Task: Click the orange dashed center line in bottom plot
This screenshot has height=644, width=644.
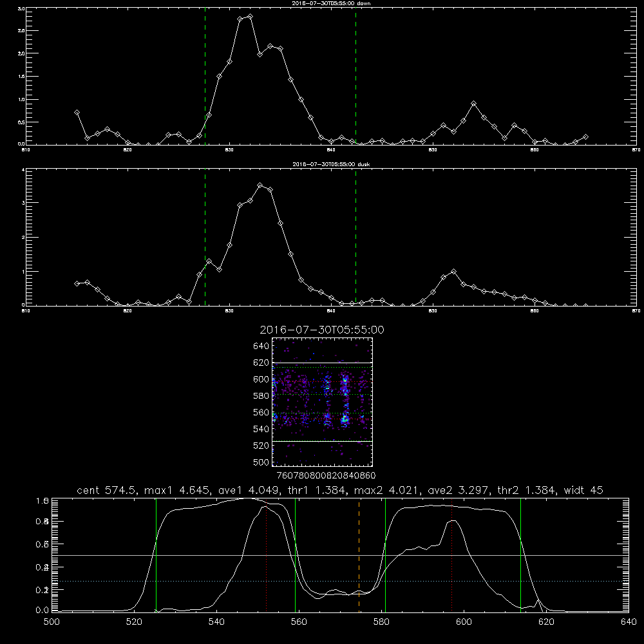Action: (x=359, y=554)
